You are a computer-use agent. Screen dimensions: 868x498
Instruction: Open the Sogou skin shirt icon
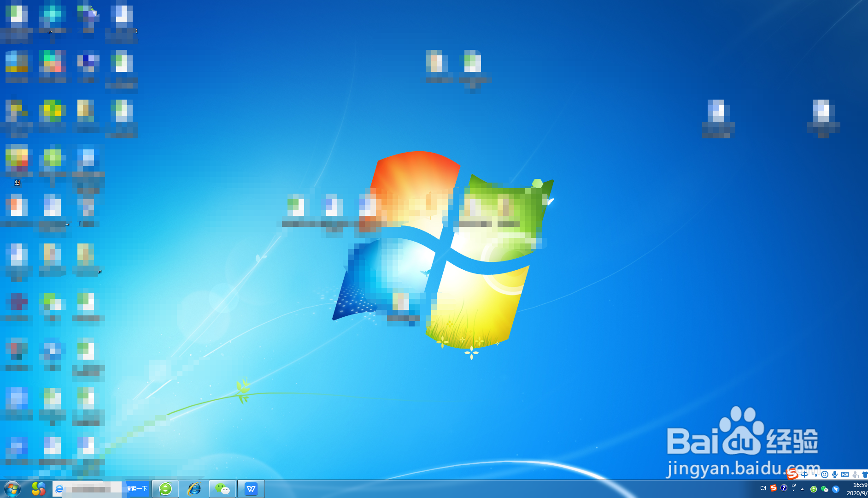pyautogui.click(x=865, y=474)
